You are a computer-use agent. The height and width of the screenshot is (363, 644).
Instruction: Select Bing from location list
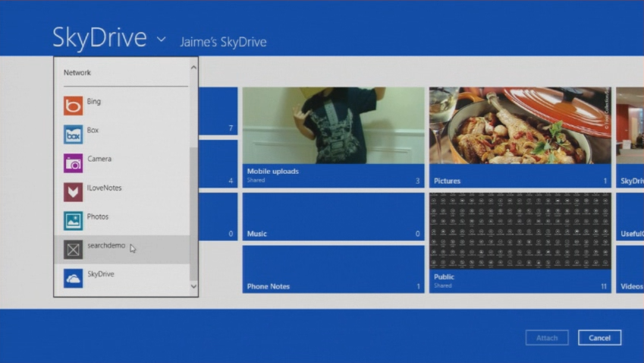[122, 106]
